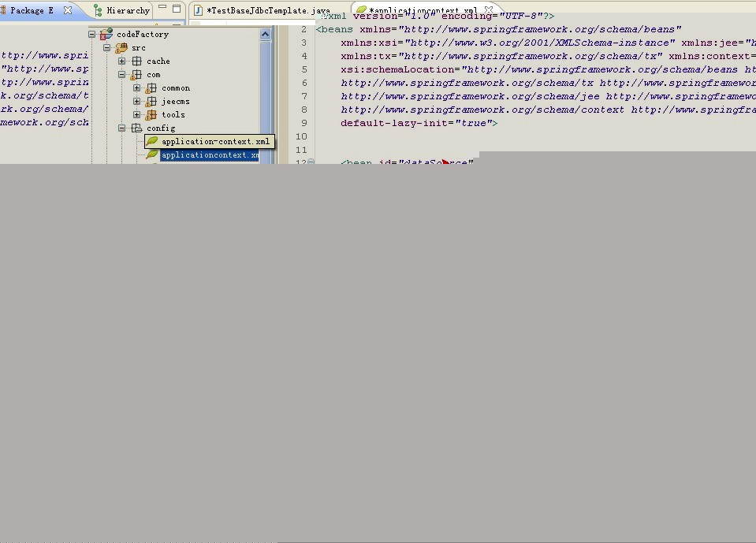Click the cache package icon

pos(137,61)
